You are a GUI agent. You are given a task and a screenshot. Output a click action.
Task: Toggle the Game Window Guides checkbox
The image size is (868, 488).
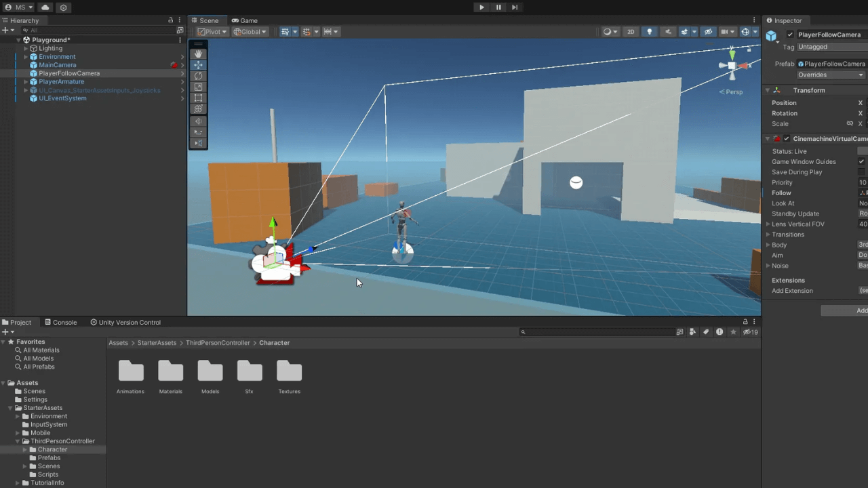[x=861, y=161]
